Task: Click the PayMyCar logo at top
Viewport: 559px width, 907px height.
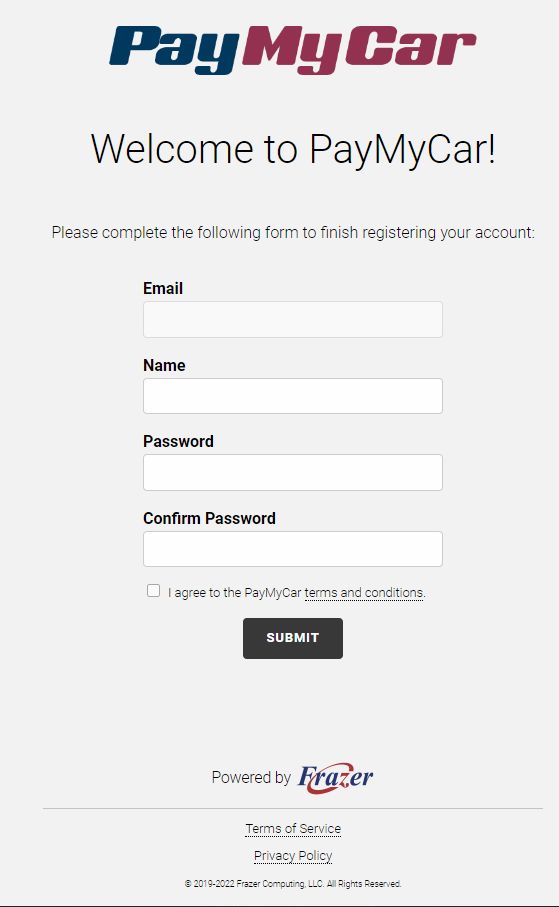Action: point(292,50)
